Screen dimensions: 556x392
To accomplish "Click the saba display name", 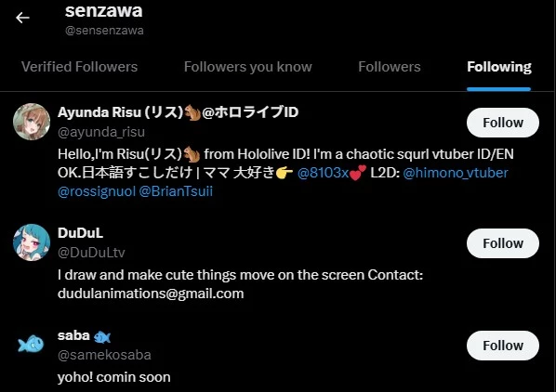I will pos(73,335).
